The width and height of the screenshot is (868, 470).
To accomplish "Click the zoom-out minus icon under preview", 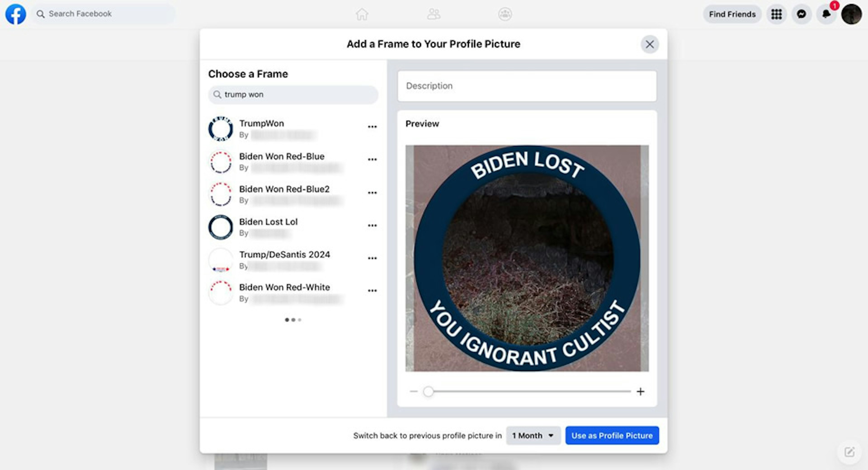I will pyautogui.click(x=414, y=392).
